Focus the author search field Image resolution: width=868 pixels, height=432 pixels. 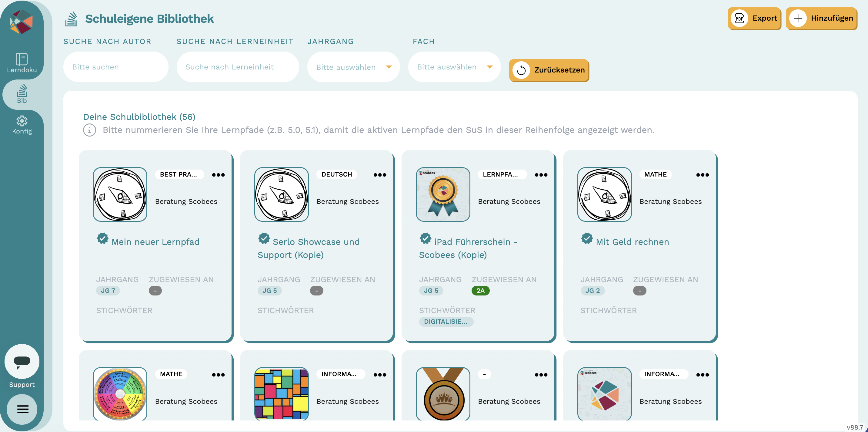115,67
